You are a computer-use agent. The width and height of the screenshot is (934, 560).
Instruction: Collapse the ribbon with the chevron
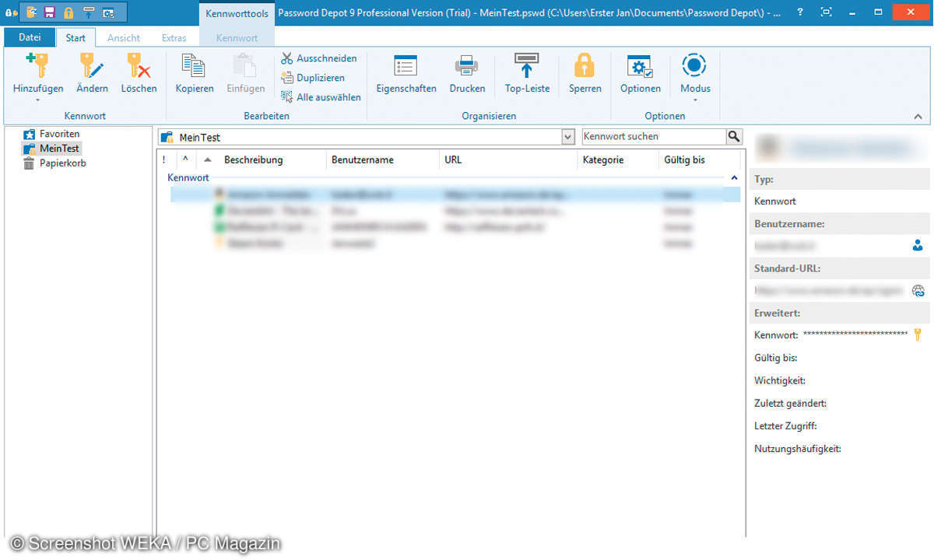918,117
